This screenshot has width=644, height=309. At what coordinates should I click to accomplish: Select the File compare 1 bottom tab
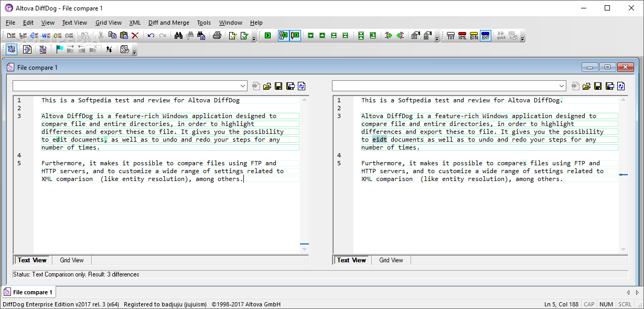[x=29, y=292]
